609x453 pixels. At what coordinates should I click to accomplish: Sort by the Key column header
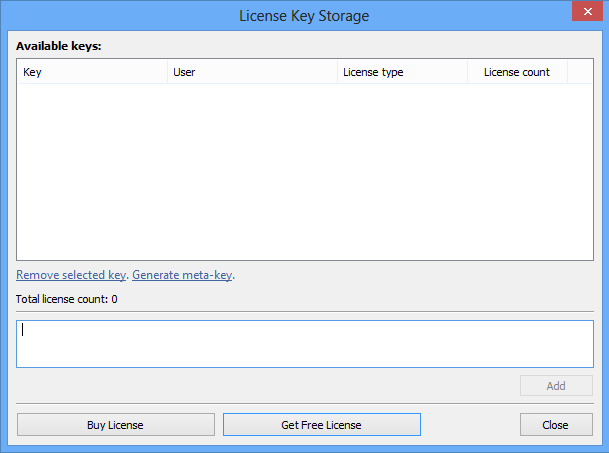pos(92,72)
